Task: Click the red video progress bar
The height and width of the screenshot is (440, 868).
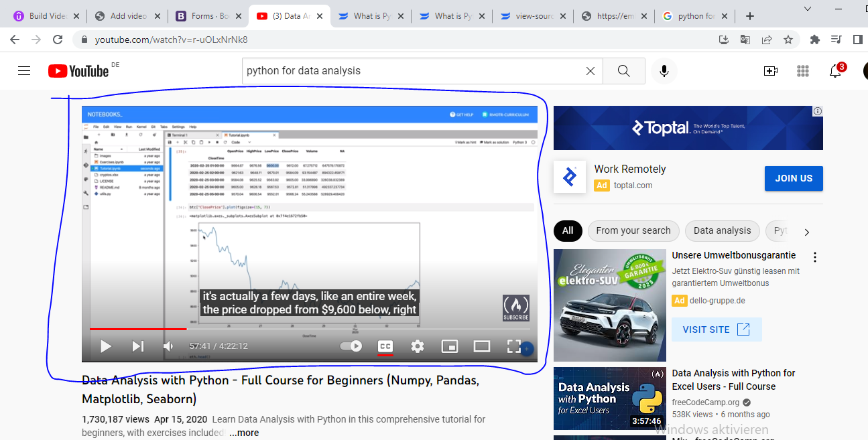Action: [x=137, y=329]
